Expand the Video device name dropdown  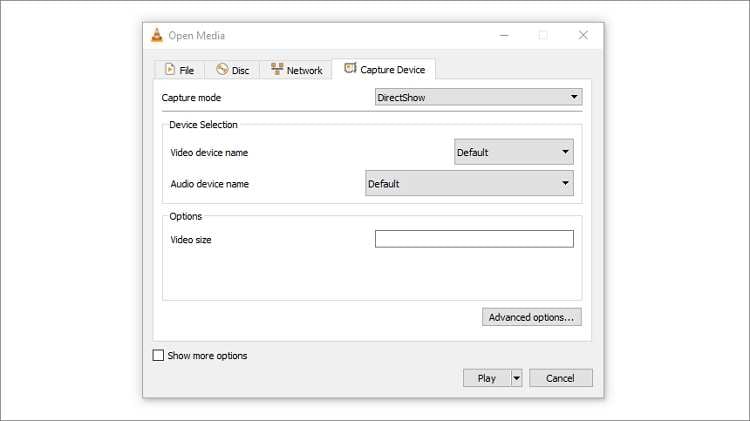pos(514,152)
